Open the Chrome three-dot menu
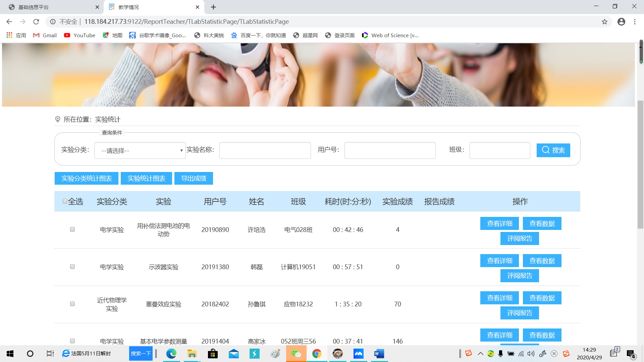This screenshot has height=362, width=644. (x=635, y=22)
